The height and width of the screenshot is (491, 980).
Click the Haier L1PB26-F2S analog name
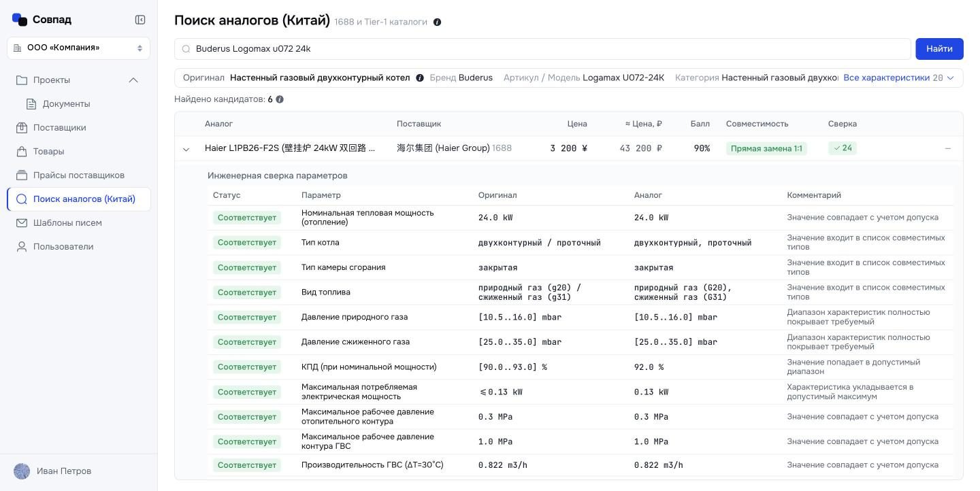pyautogui.click(x=290, y=148)
